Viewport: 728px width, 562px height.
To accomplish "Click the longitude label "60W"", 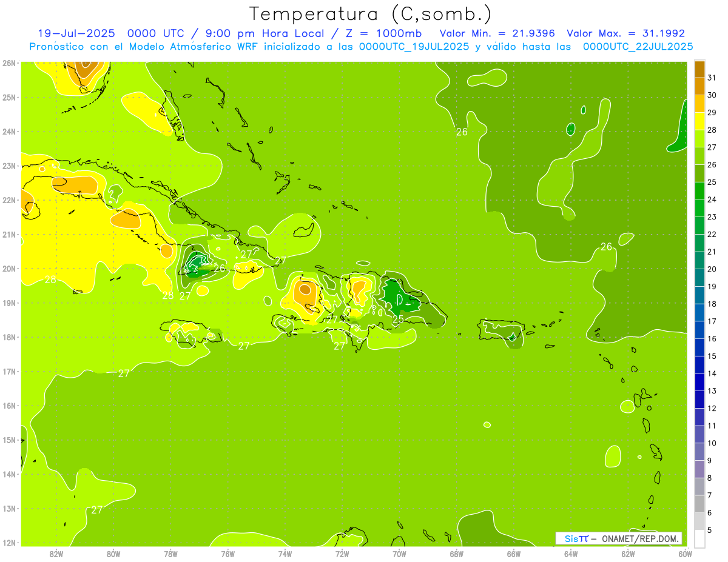I will pos(686,554).
